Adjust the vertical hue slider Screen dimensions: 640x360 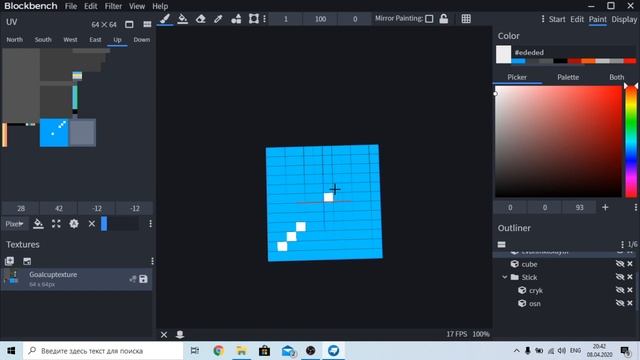pos(631,142)
